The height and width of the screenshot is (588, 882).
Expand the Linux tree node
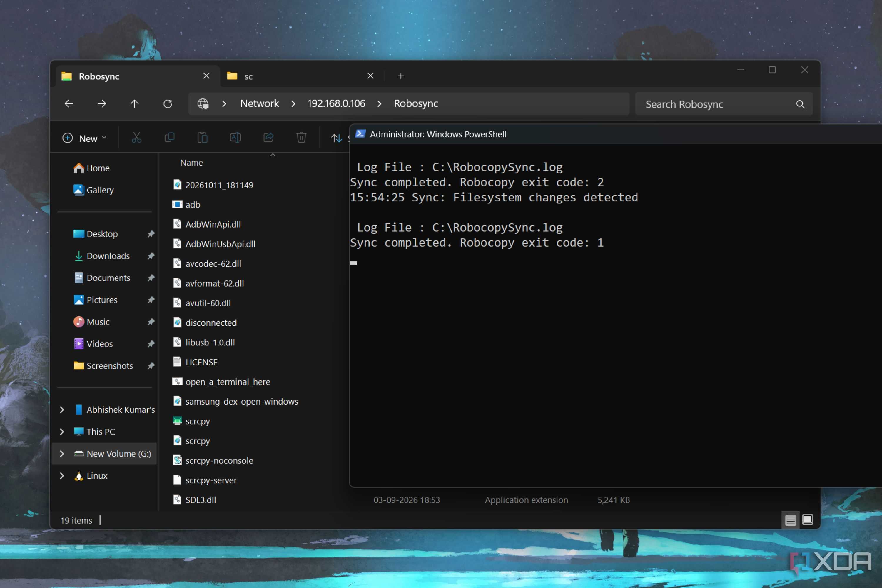point(62,476)
